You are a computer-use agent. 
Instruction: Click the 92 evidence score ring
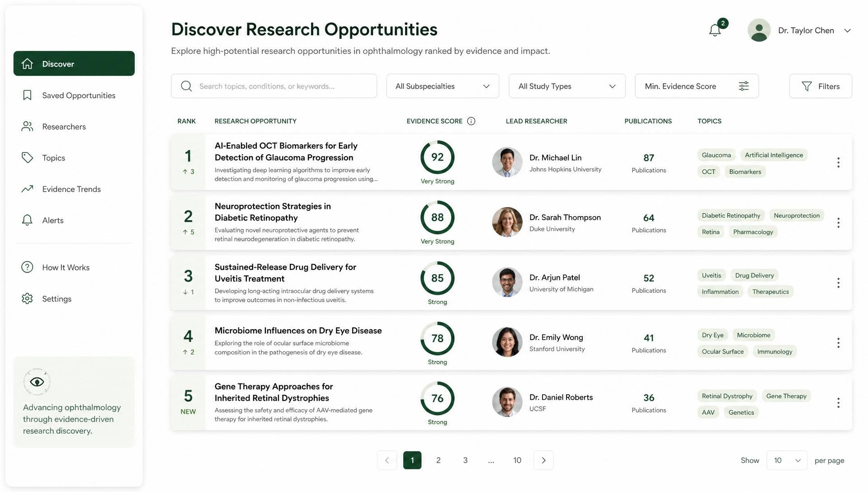click(x=437, y=157)
